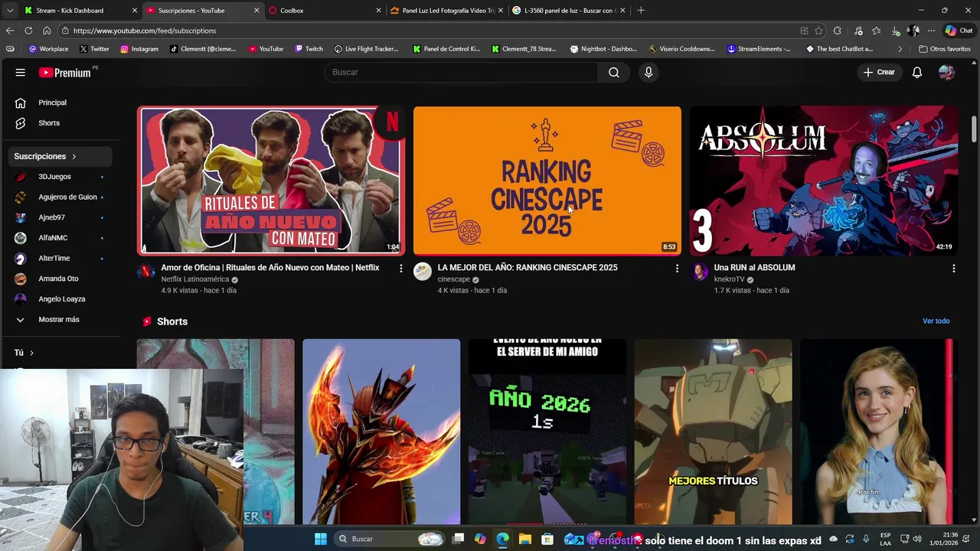Play ABSOLUM video thumbnail

click(x=824, y=181)
